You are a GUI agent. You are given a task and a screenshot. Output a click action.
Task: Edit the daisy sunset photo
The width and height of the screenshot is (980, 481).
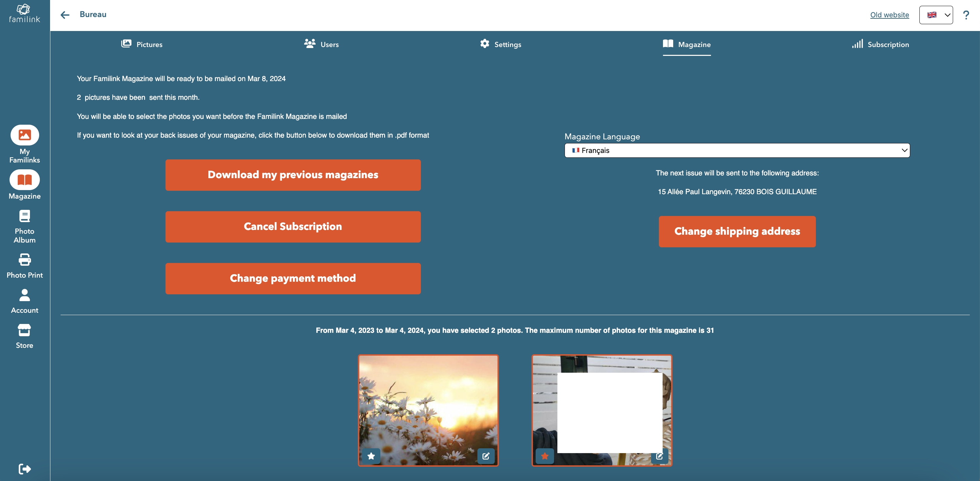[486, 455]
